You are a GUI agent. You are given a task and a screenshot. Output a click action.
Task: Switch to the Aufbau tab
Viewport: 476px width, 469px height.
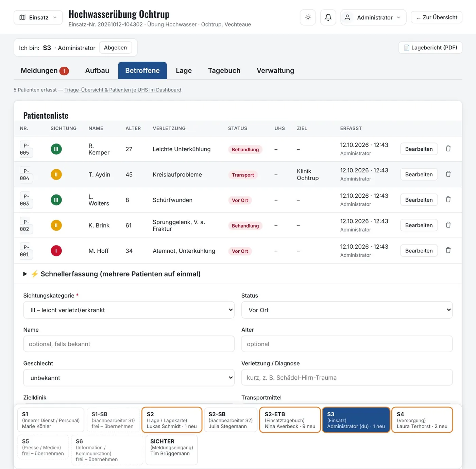click(x=97, y=70)
